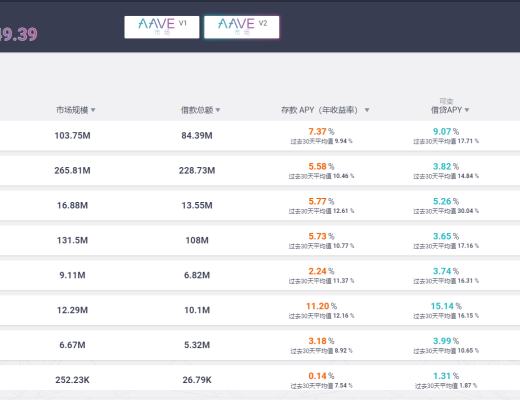Sort by 借款总额 column arrow
This screenshot has height=400, width=520.
(x=218, y=110)
